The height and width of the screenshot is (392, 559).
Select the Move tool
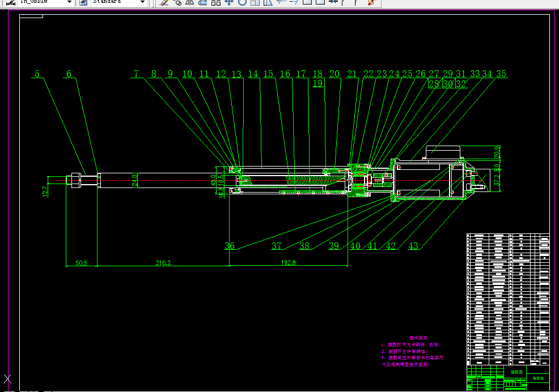coord(229,2)
